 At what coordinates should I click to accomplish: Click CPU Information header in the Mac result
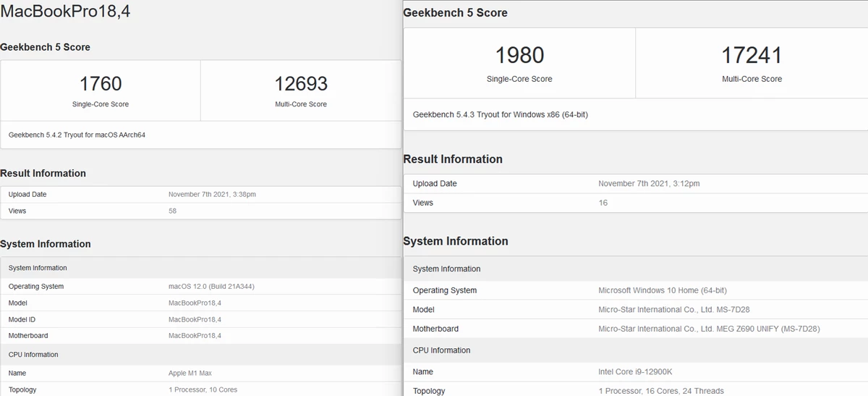(x=33, y=355)
